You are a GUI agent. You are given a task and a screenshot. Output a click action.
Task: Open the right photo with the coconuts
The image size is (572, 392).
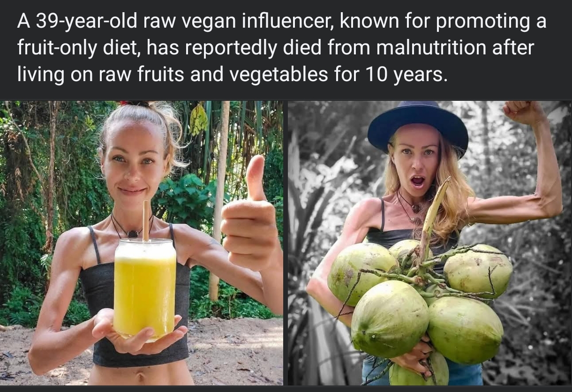pos(429,243)
